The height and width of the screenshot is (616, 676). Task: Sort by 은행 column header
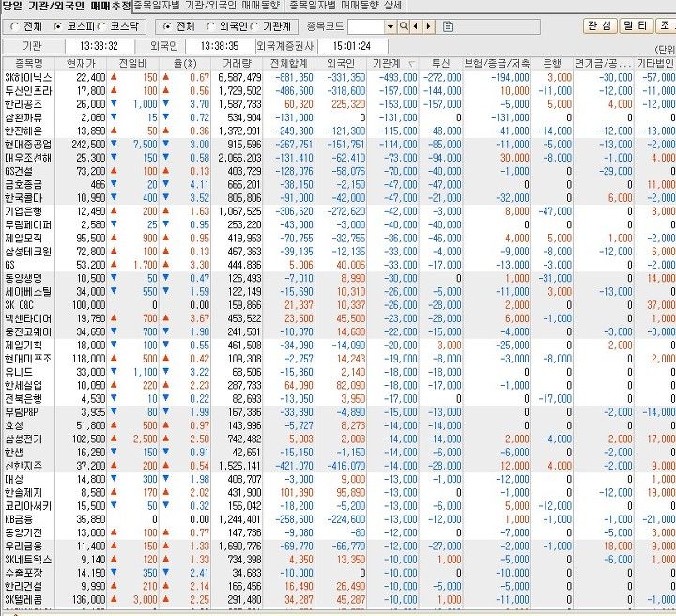pos(552,63)
